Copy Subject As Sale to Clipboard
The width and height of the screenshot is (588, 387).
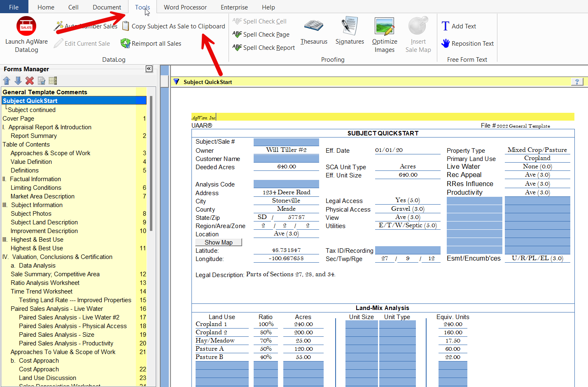(x=174, y=26)
